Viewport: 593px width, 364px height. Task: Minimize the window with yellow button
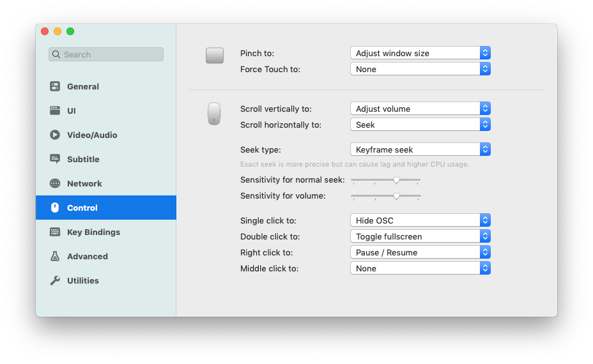click(x=58, y=31)
